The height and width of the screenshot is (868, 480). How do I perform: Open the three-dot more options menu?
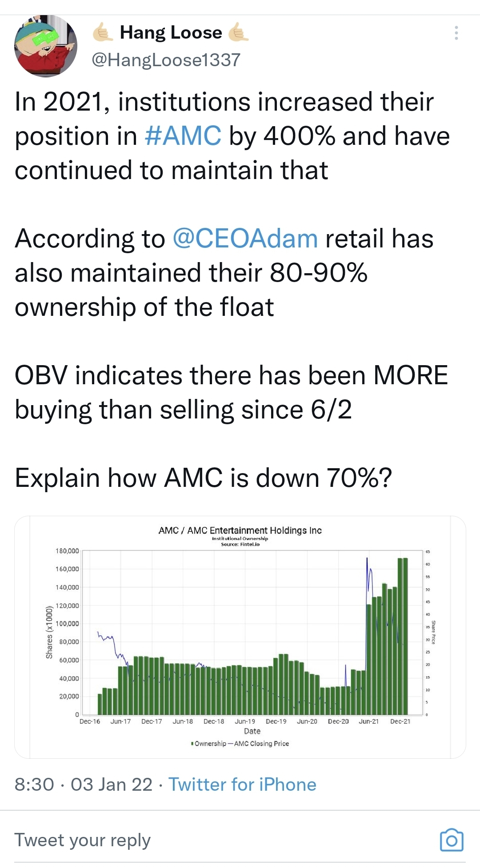[456, 33]
